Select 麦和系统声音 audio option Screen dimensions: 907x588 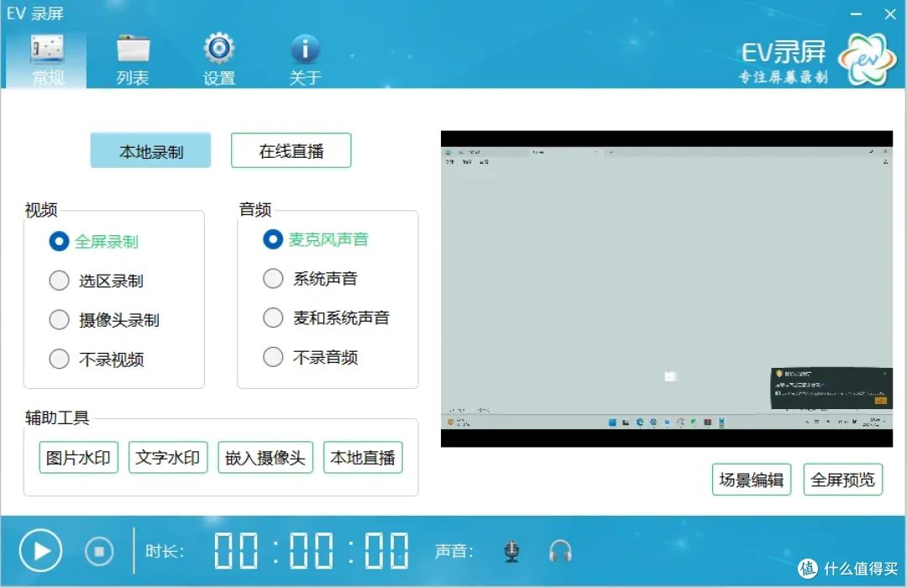[x=326, y=318]
